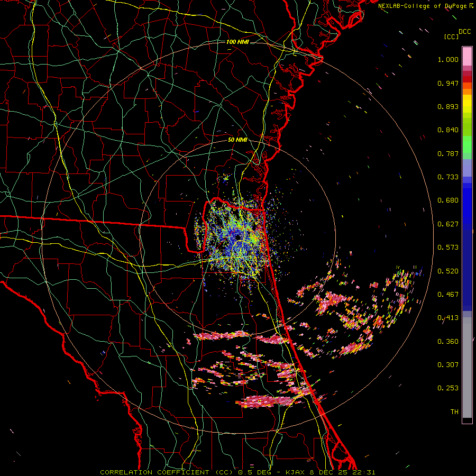Click the 0.520 scale value

click(448, 271)
